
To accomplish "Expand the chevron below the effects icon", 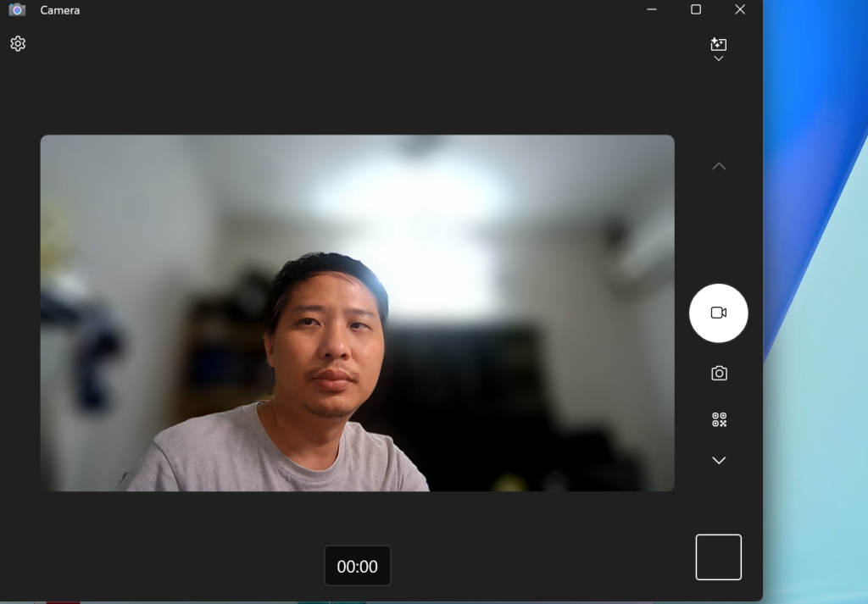I will tap(719, 59).
